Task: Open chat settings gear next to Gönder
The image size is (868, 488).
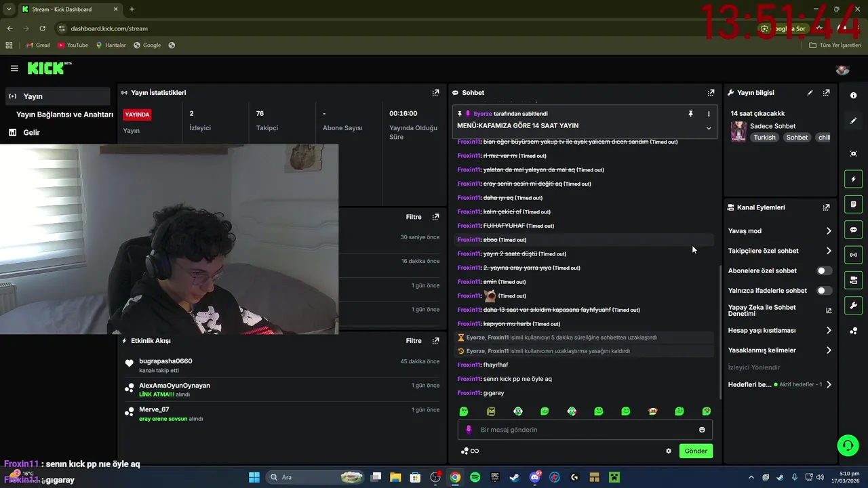Action: (669, 451)
